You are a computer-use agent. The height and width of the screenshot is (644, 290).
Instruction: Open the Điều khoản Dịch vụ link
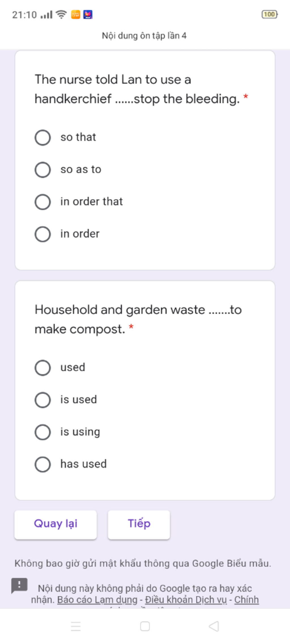pyautogui.click(x=186, y=600)
